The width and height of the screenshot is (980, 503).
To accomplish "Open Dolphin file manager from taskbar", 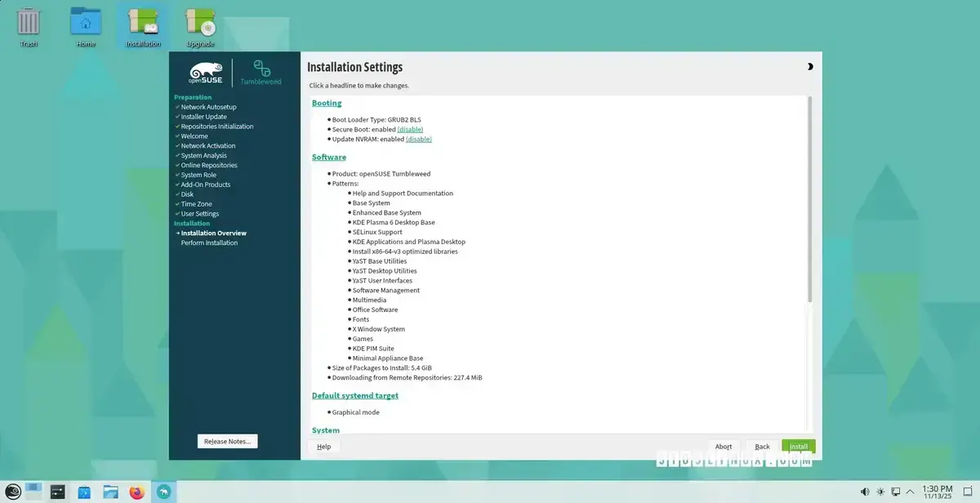I will point(110,492).
